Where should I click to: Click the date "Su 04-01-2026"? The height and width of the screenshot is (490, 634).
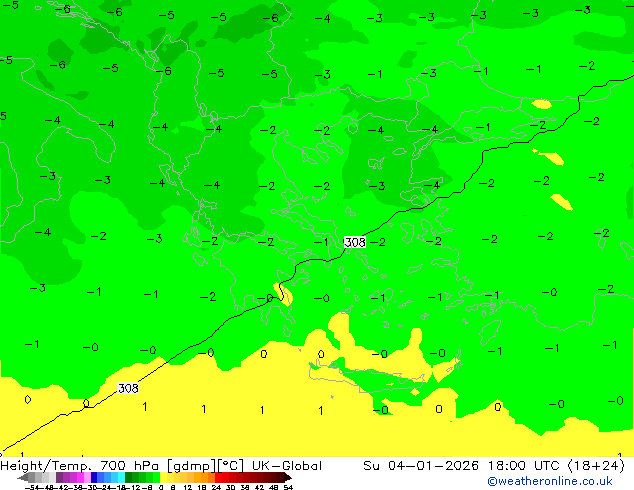[x=421, y=466]
